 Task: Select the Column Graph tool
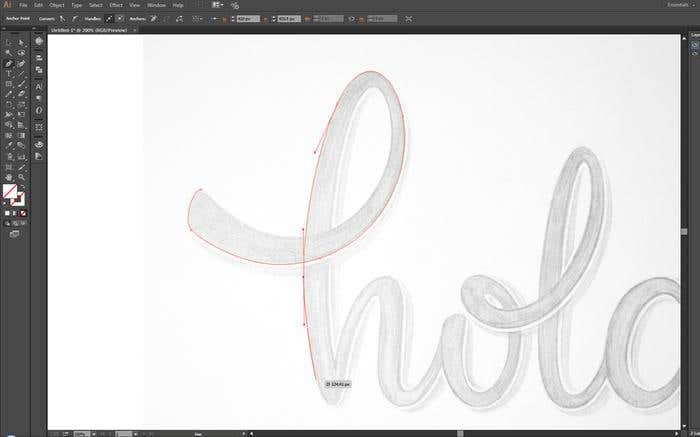coord(21,157)
